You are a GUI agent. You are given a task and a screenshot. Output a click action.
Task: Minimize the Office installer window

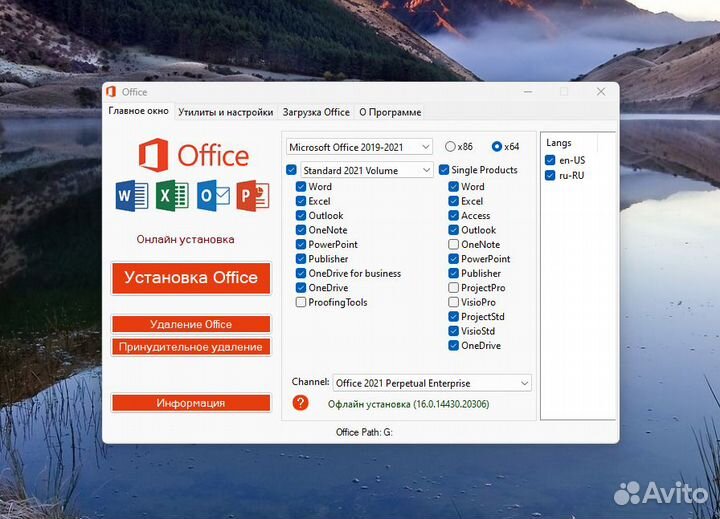tap(528, 92)
